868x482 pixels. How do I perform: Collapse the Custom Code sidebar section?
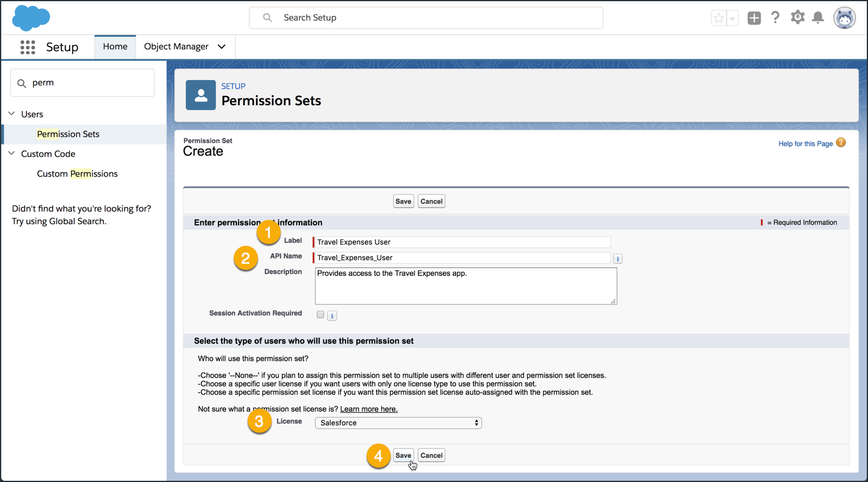pyautogui.click(x=11, y=153)
